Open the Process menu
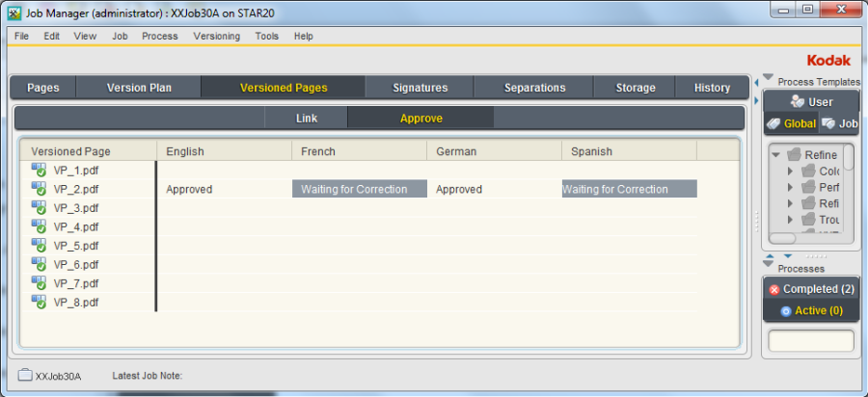 [160, 36]
